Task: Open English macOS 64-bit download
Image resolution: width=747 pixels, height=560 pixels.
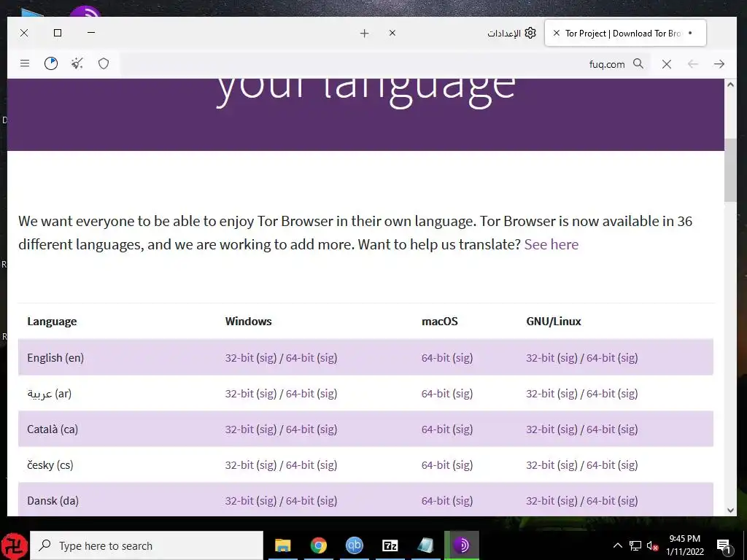Action: point(436,357)
